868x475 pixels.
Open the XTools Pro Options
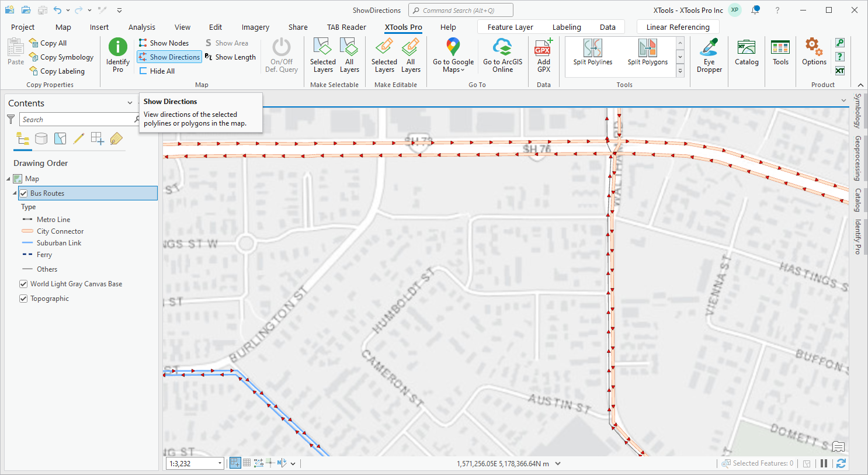click(x=814, y=54)
